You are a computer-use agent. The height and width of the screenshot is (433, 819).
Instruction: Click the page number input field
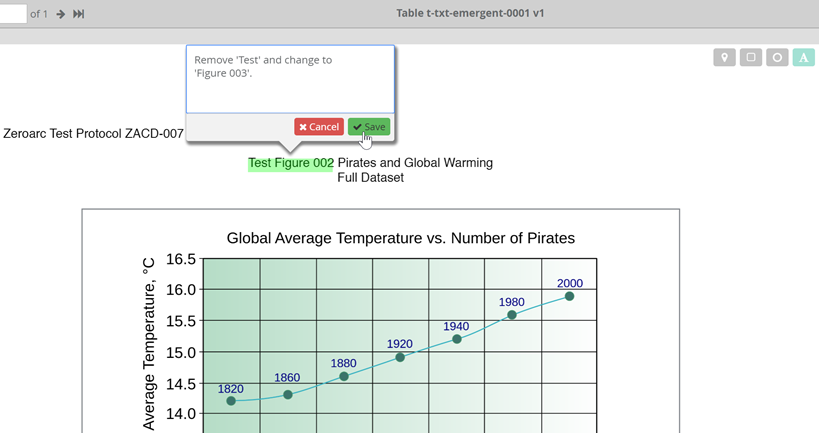click(x=13, y=14)
